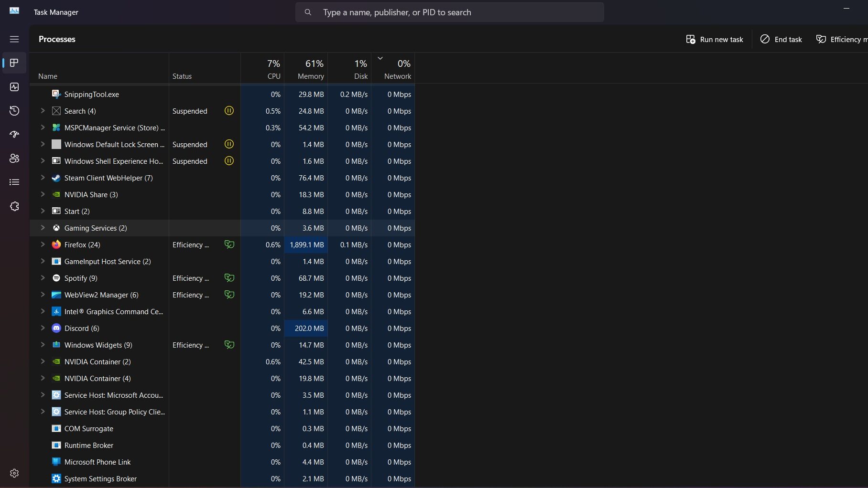The width and height of the screenshot is (868, 488).
Task: Open the Processes page in sidebar
Action: (14, 63)
